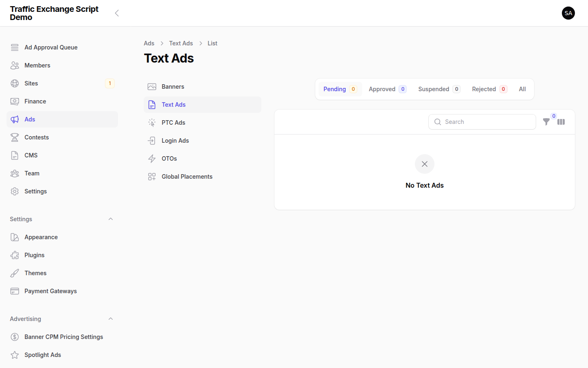Click the filter funnel icon above the list
This screenshot has width=588, height=368.
(x=546, y=121)
